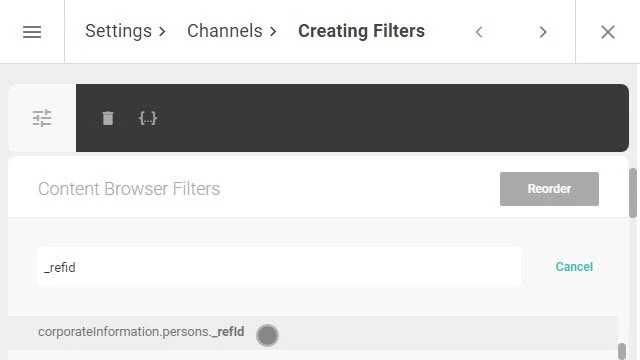Click the Reorder button
Screen dimensions: 640x360
tap(549, 189)
